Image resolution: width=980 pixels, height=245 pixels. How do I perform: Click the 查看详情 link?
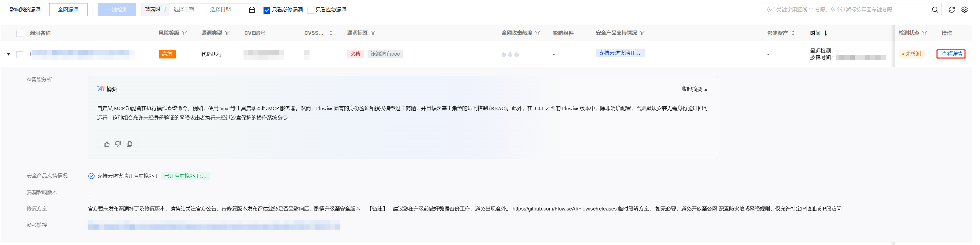[x=951, y=54]
